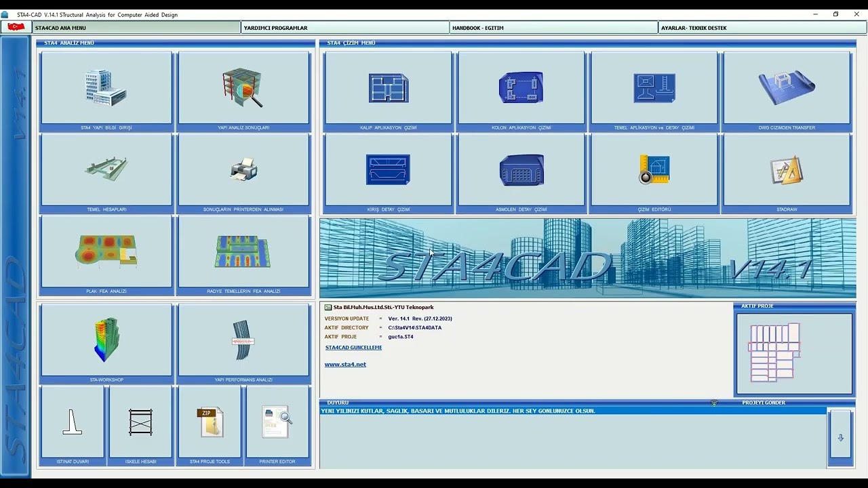Open Yapı Analiz Sonuçları icon
The width and height of the screenshot is (868, 488).
pos(243,88)
